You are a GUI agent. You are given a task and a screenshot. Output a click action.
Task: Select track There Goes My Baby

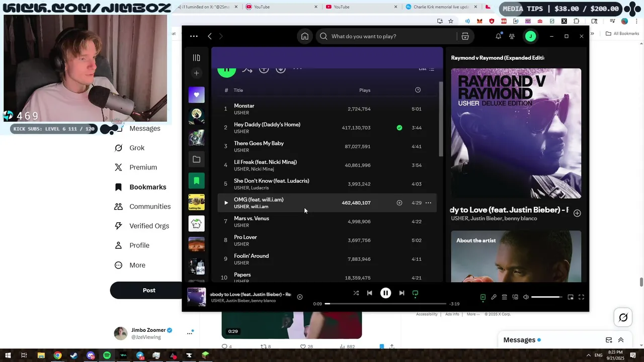327,146
